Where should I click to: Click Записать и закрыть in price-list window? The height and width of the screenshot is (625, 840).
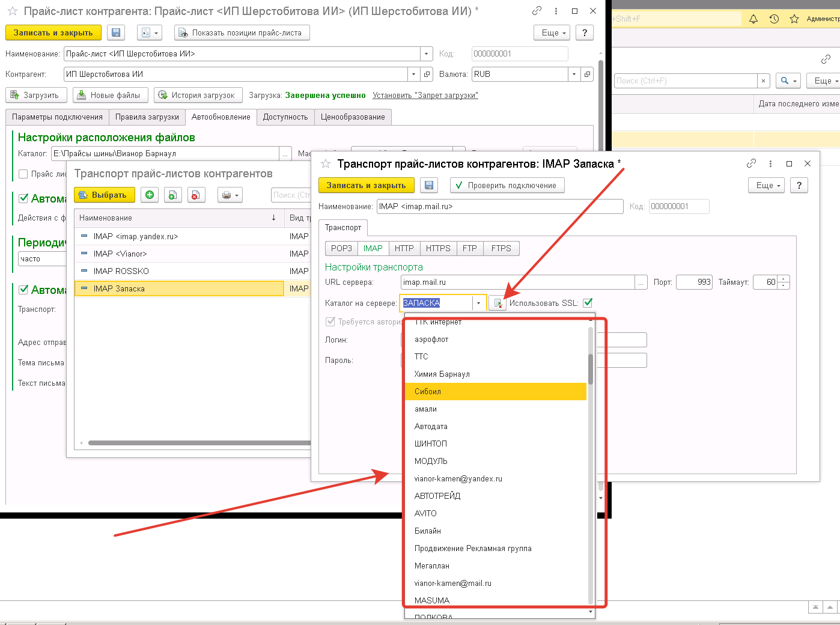[53, 32]
